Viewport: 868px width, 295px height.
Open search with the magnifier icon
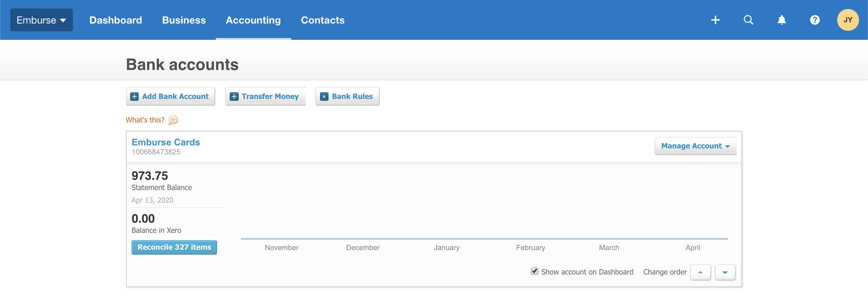click(748, 20)
